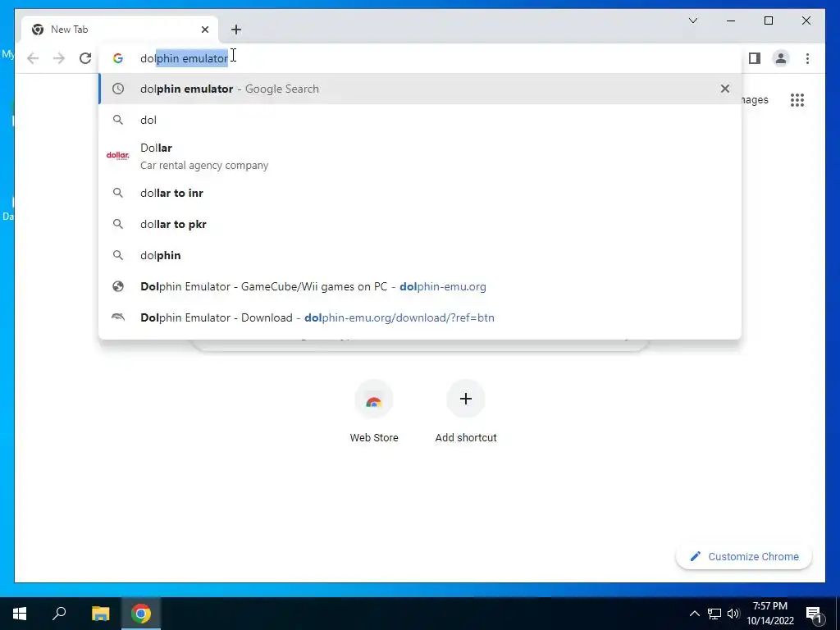Open Dolphin Emulator GameCube/Wii site suggestion
Viewport: 840px width, 630px height.
point(420,286)
